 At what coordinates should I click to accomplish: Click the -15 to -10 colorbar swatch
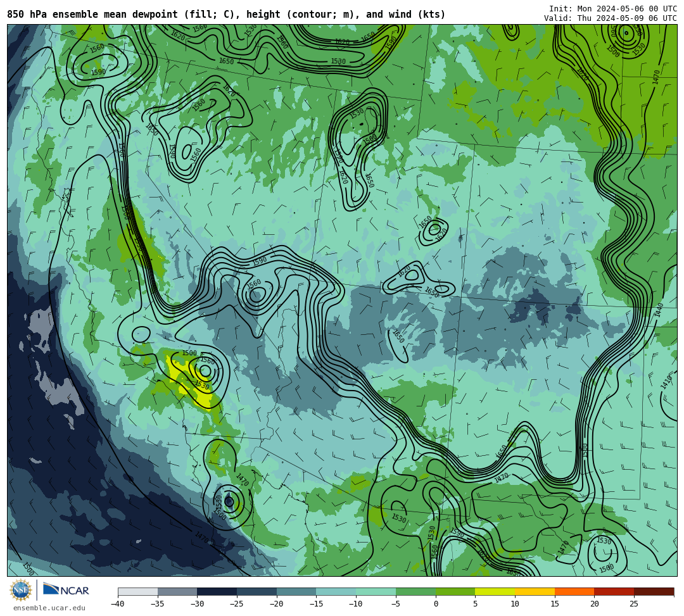coord(336,591)
